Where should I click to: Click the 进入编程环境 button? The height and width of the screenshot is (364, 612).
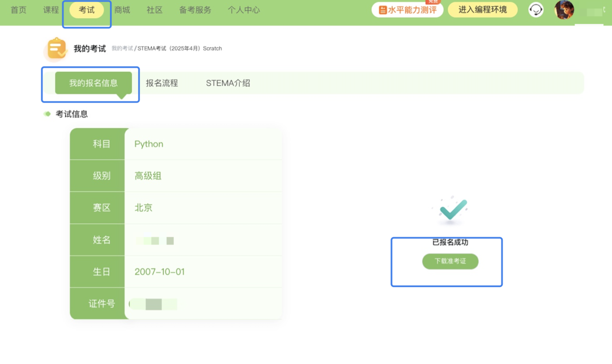tap(483, 10)
